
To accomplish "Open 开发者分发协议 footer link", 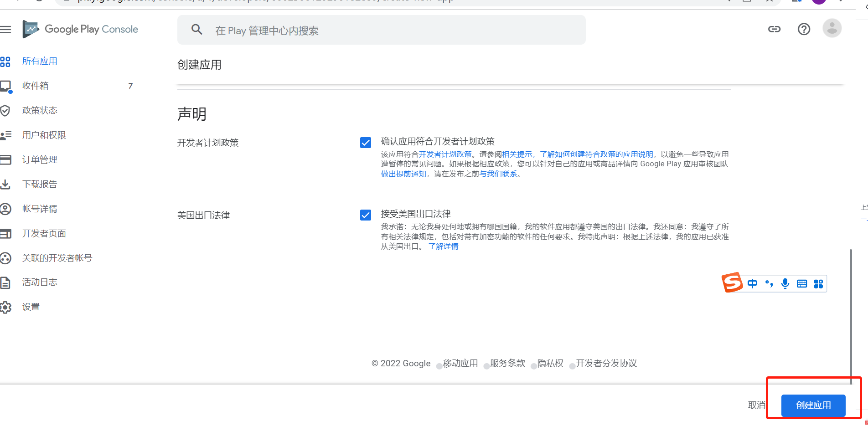I will [606, 364].
